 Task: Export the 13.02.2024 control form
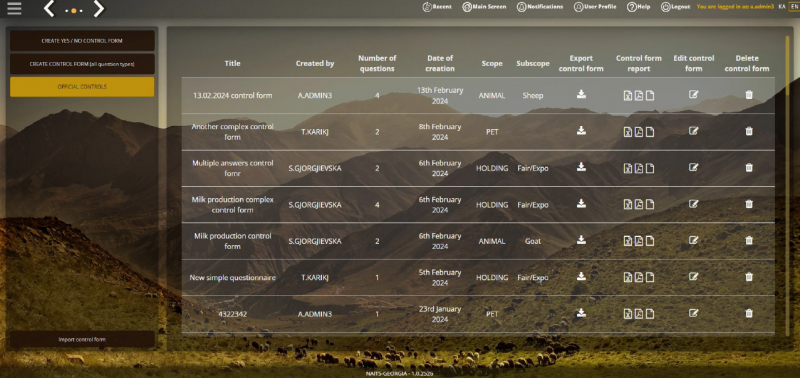click(x=581, y=94)
